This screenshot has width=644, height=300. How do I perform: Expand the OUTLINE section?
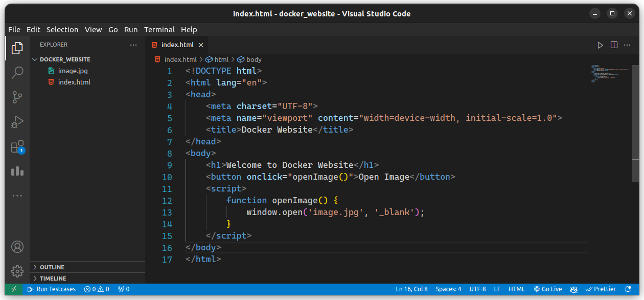pyautogui.click(x=87, y=267)
